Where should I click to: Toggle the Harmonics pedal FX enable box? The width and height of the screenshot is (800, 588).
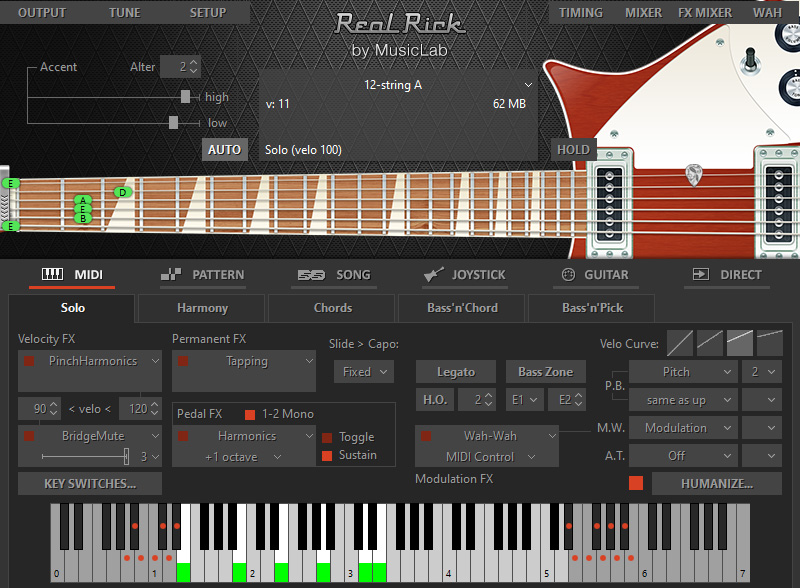pos(183,436)
